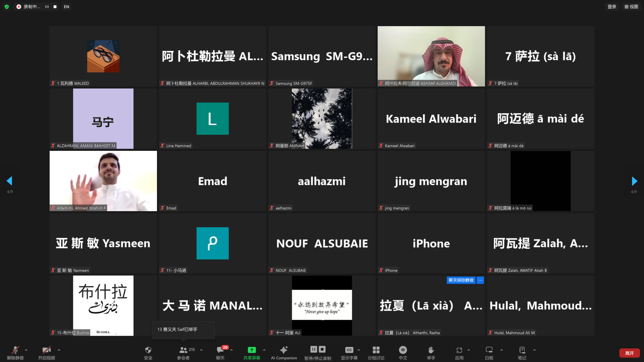Raise hand using the hand icon
Viewport: 644px width, 362px height.
coord(431,350)
